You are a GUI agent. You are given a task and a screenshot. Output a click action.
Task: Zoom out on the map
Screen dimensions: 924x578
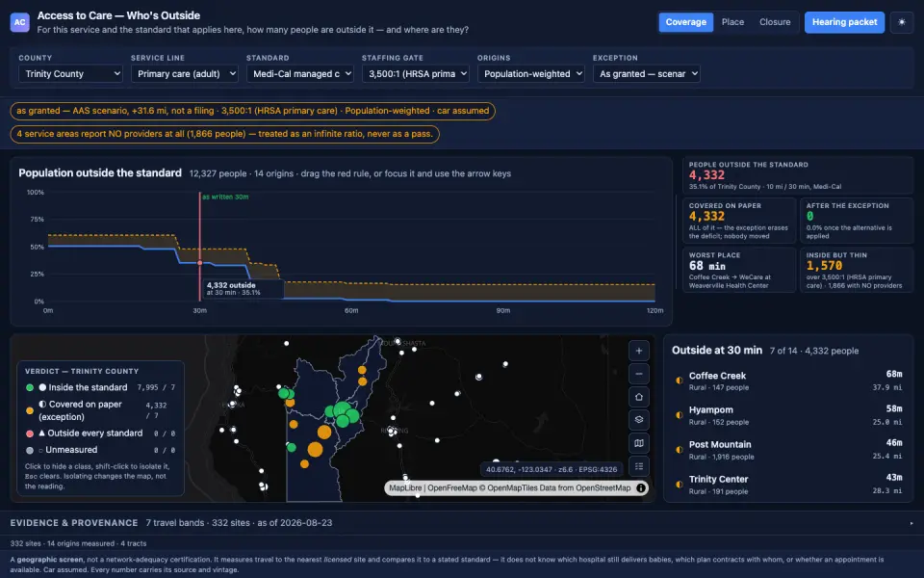pyautogui.click(x=639, y=374)
